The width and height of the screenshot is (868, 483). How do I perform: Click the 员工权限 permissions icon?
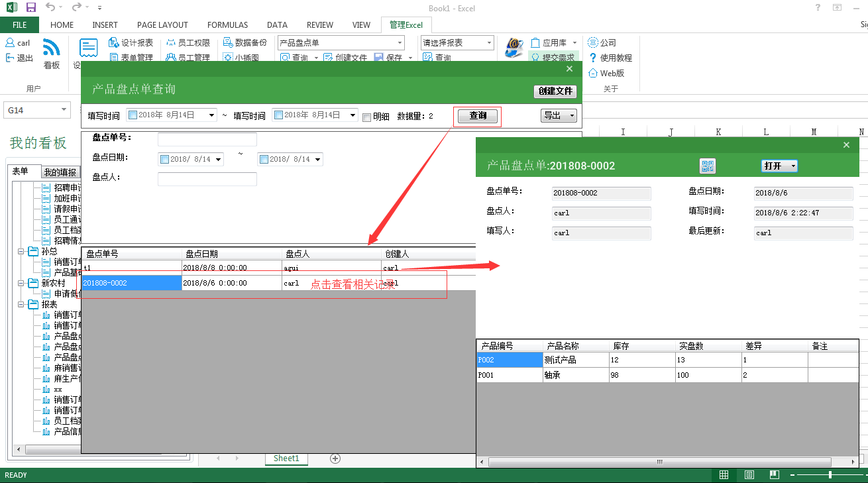coord(171,42)
